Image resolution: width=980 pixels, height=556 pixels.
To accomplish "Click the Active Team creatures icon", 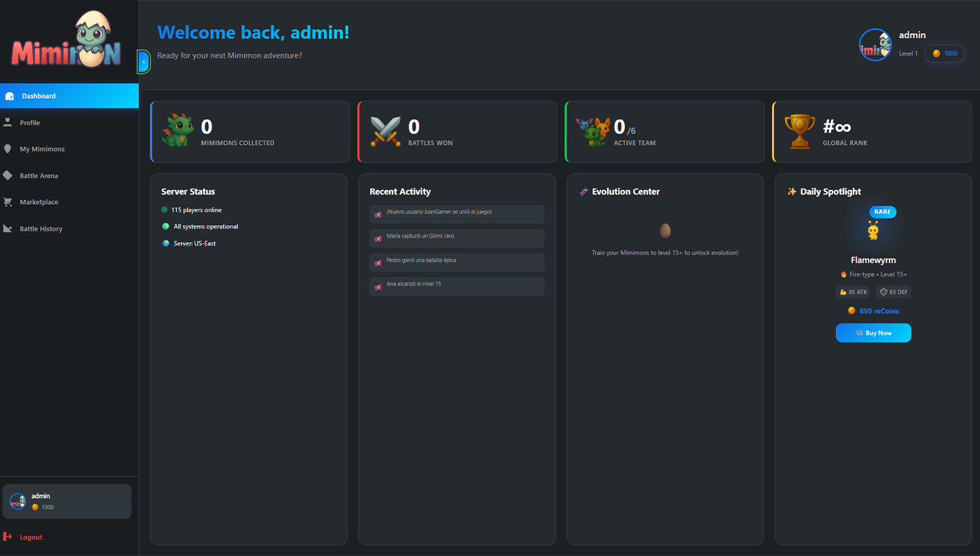I will (592, 131).
